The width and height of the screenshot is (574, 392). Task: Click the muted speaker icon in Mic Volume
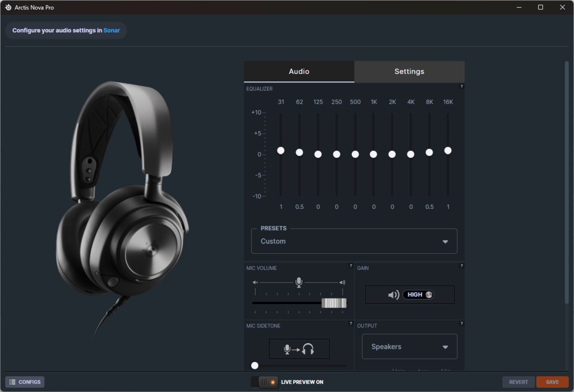[255, 282]
